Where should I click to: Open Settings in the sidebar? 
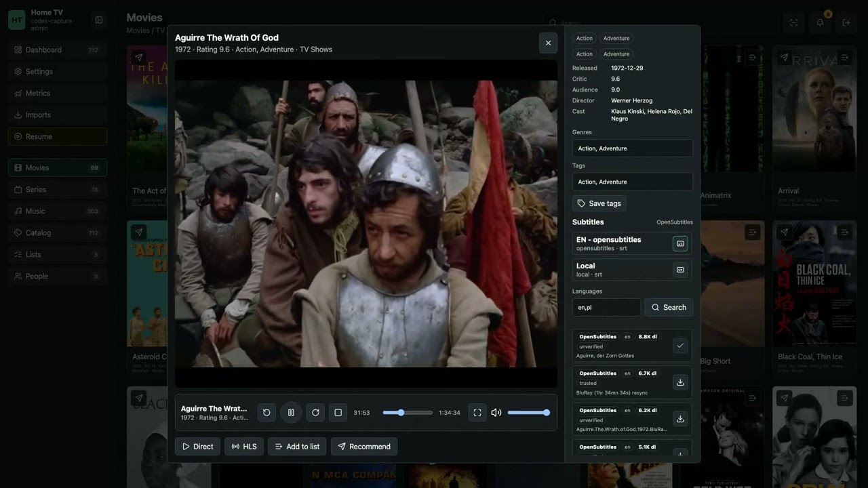tap(58, 71)
